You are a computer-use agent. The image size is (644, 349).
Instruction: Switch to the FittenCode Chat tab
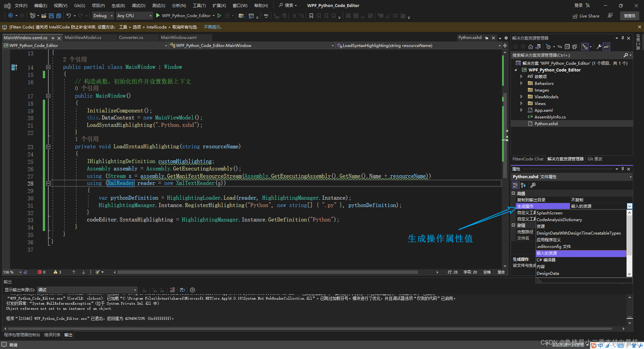coord(528,159)
